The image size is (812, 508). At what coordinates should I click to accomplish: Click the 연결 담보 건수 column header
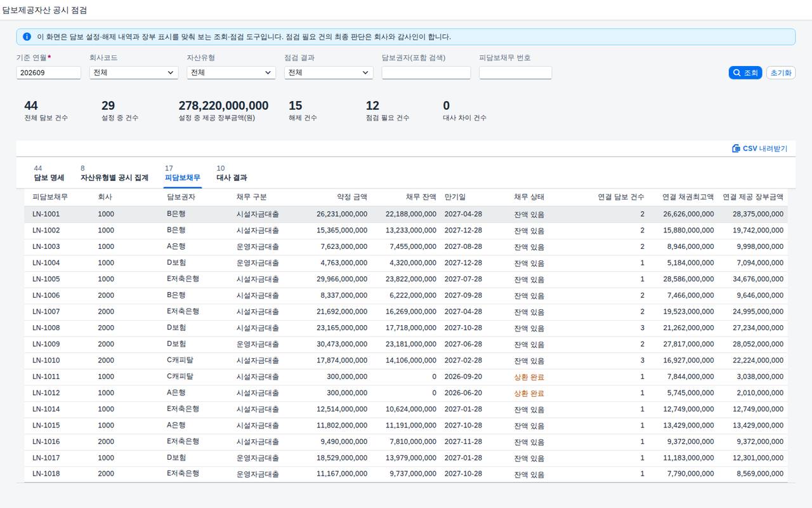[621, 197]
